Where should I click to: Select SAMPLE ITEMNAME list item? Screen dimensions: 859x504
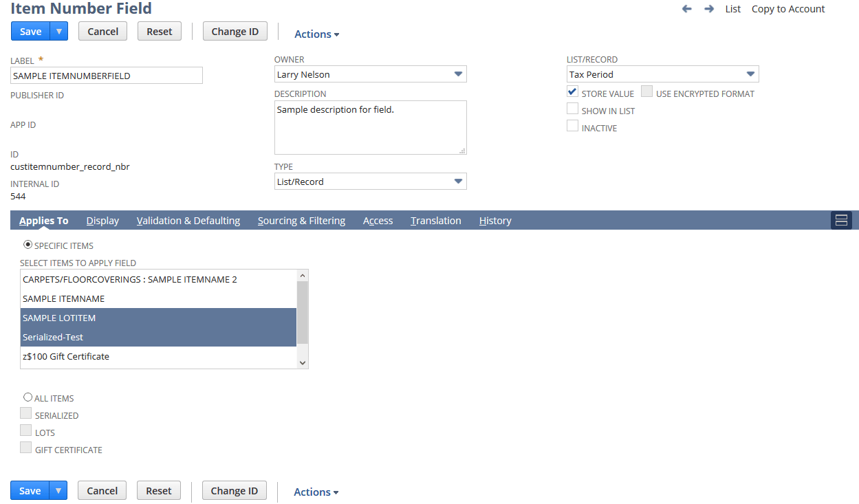pos(158,298)
